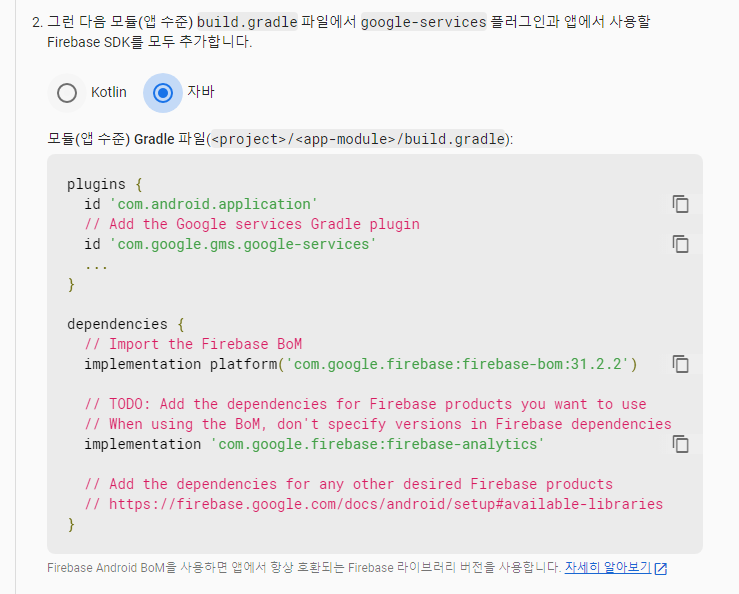Click the 'com.android.application' string
The image size is (739, 594).
click(x=213, y=204)
